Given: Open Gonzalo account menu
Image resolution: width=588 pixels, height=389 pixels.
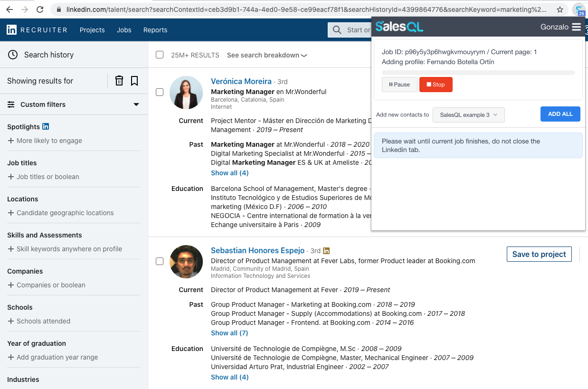Looking at the screenshot, I should click(554, 27).
